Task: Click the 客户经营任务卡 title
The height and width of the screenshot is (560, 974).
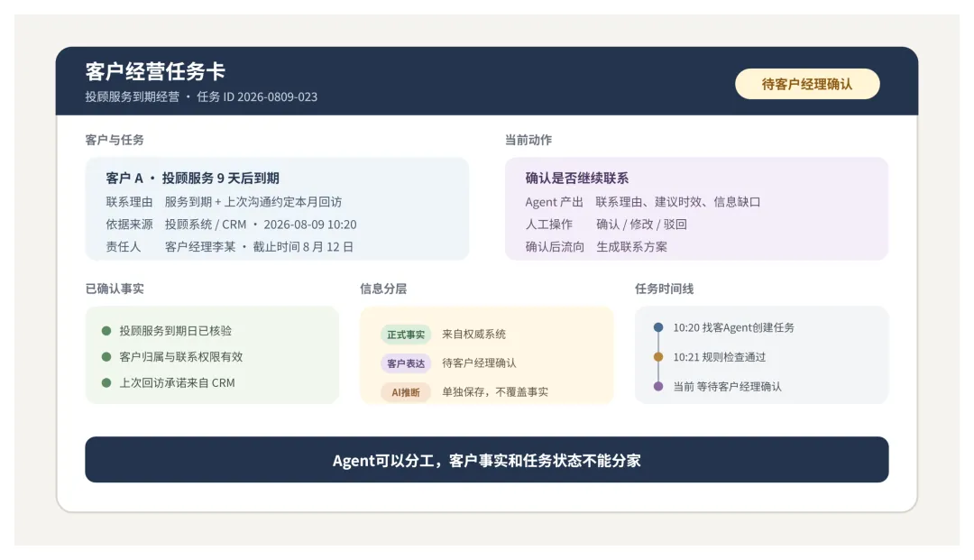Action: (x=155, y=71)
